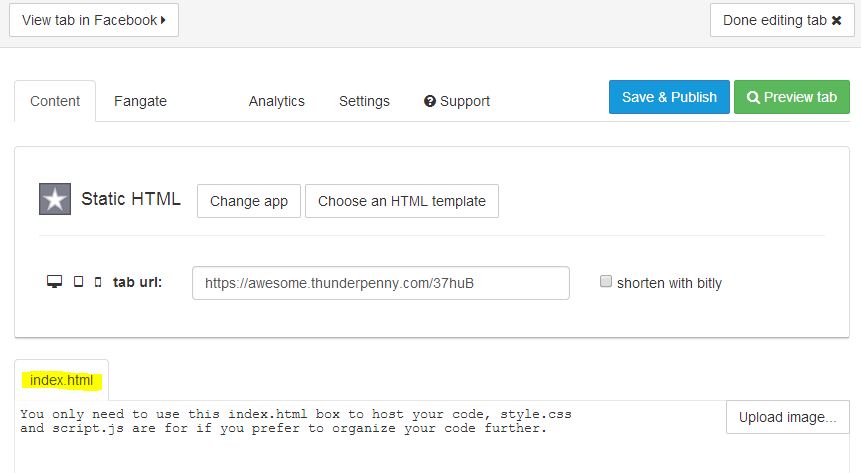Select the tablet device preview icon
The height and width of the screenshot is (473, 861).
79,282
